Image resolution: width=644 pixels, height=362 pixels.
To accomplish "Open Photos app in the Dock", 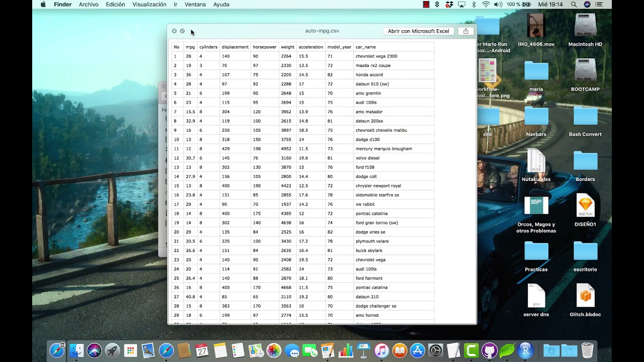I will tap(274, 350).
